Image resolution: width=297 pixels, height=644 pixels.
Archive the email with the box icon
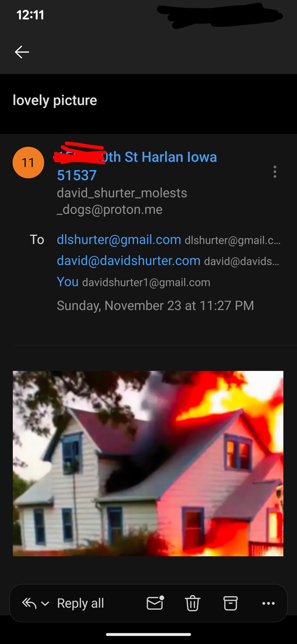pos(230,603)
